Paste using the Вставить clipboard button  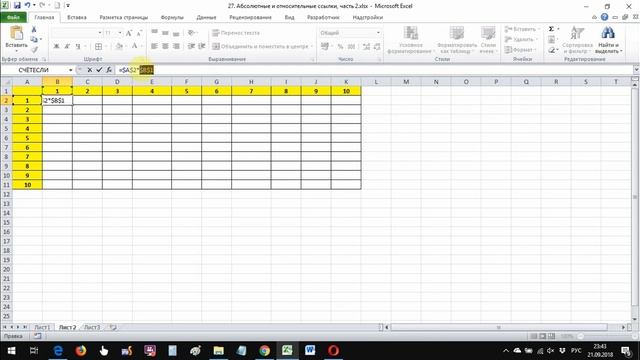17,38
